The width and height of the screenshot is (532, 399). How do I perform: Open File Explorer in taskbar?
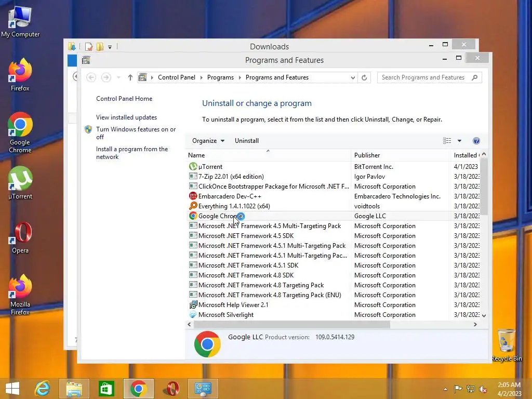click(74, 389)
